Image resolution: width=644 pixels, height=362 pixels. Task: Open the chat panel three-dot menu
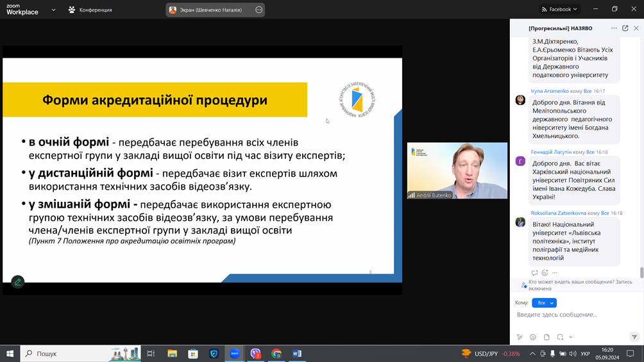[x=614, y=28]
